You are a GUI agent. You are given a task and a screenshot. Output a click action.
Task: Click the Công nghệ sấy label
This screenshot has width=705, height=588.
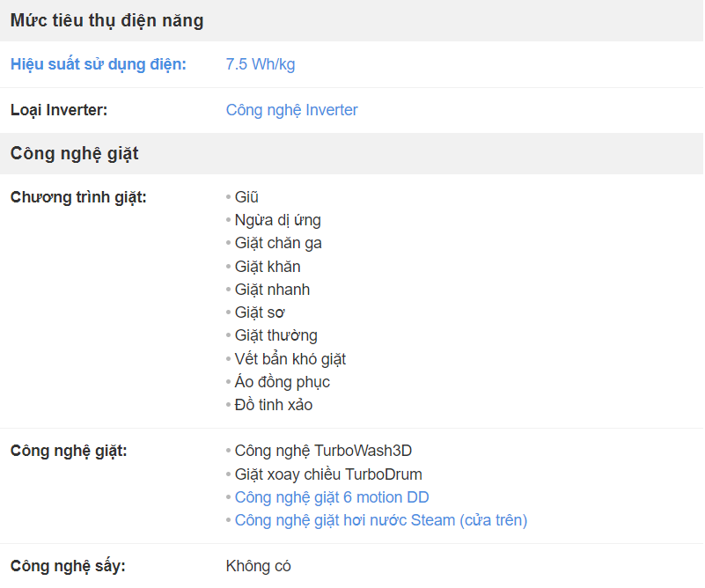pyautogui.click(x=68, y=566)
